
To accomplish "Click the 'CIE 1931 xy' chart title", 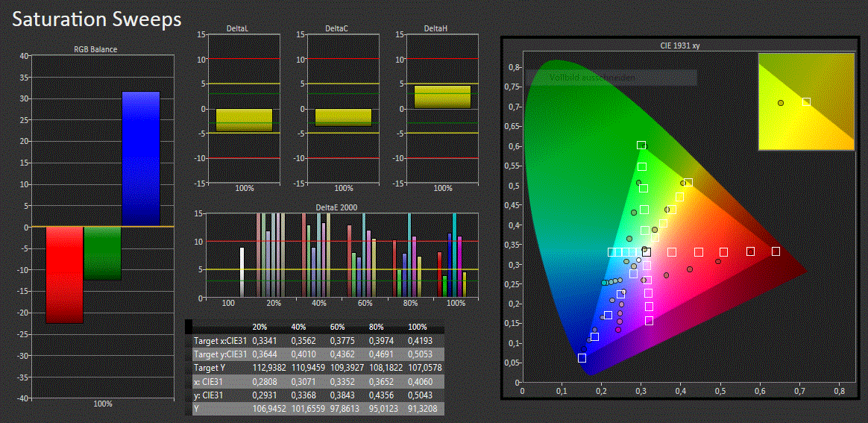I will coord(679,46).
